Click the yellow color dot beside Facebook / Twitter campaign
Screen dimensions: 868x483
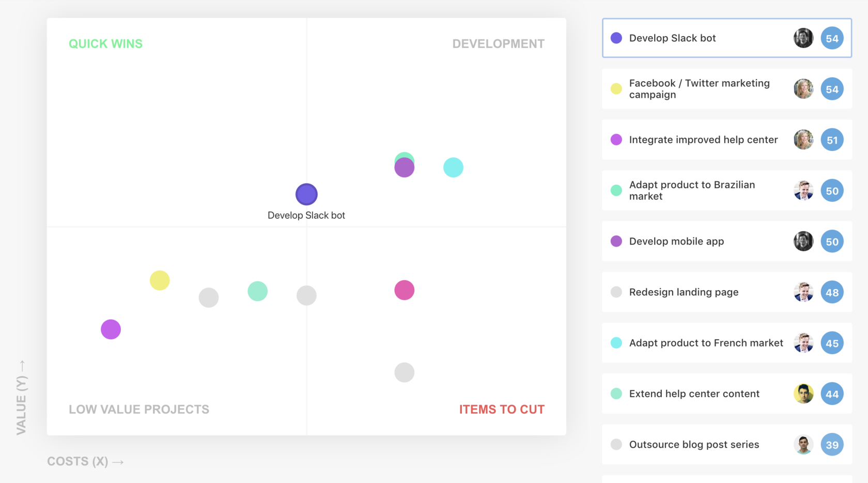click(616, 89)
